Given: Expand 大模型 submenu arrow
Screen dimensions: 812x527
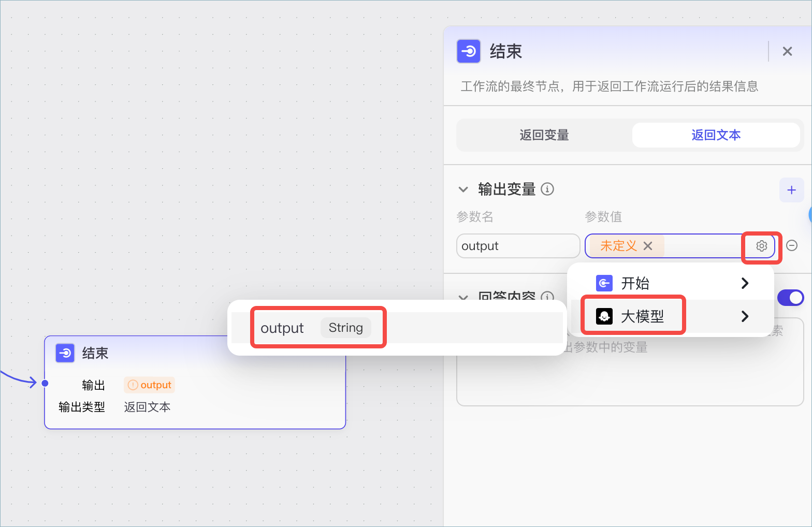Looking at the screenshot, I should tap(745, 316).
